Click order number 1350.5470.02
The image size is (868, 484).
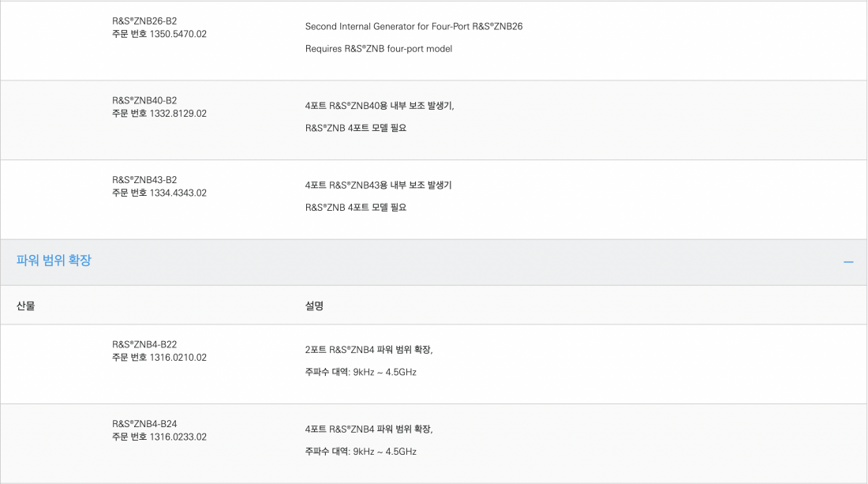pyautogui.click(x=159, y=35)
